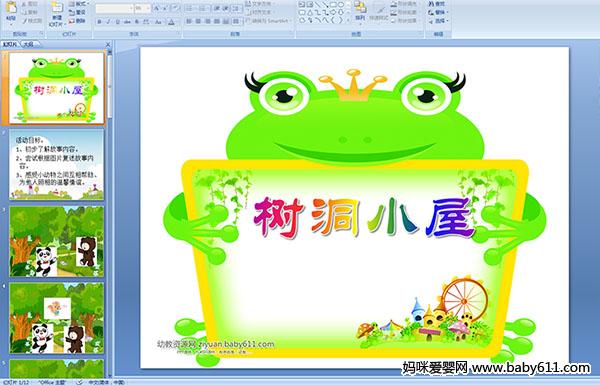Open the Select (选择) dropdown
Viewport: 600px width, 385px height.
[x=439, y=21]
